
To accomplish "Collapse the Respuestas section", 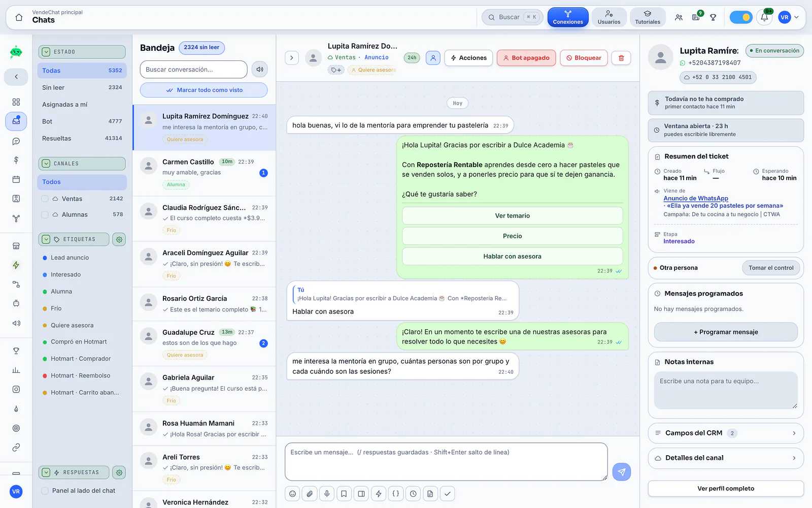I will coord(46,472).
